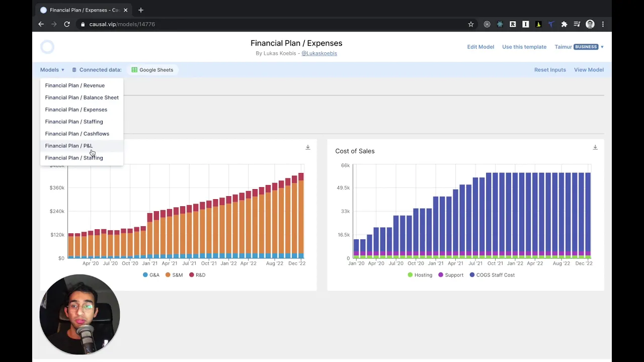Open the media controls icon in toolbar
This screenshot has width=644, height=362.
point(577,24)
